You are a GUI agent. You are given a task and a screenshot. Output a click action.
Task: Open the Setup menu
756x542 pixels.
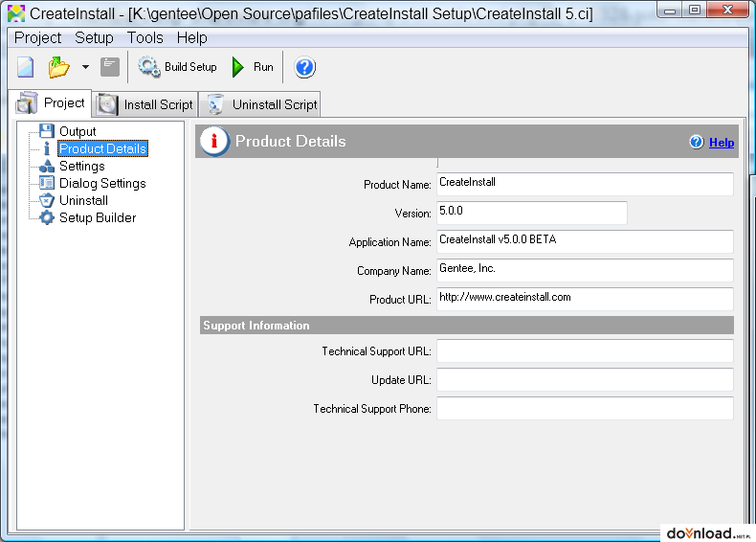(94, 37)
